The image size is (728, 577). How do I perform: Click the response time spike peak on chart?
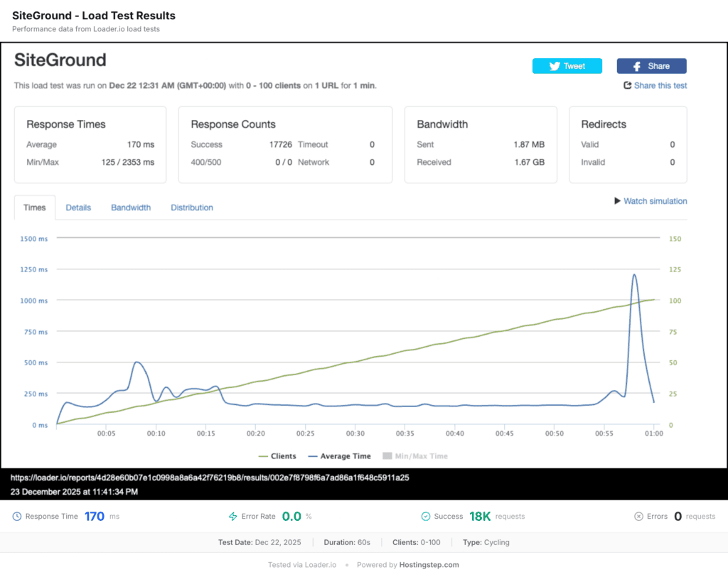633,275
